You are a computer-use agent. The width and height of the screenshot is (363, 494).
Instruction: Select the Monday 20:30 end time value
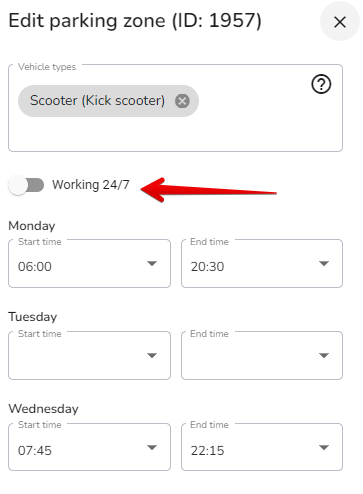(207, 267)
